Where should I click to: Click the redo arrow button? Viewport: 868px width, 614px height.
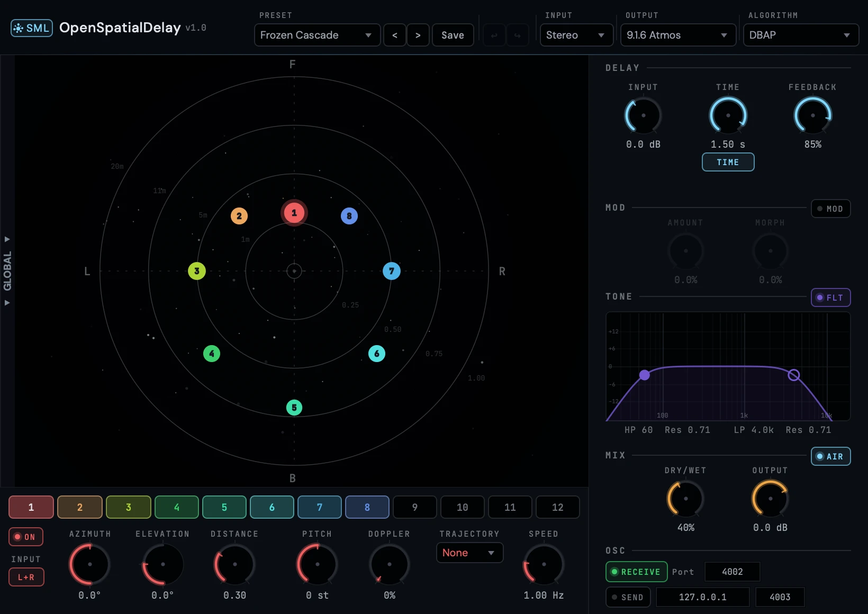point(518,35)
